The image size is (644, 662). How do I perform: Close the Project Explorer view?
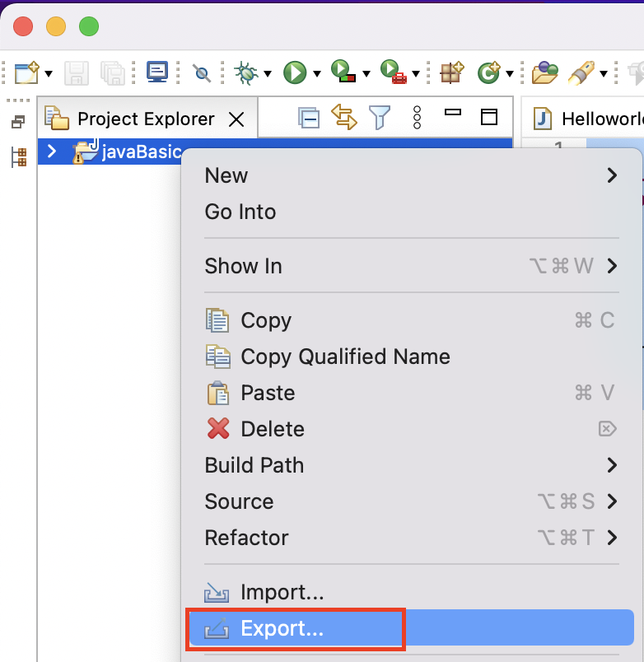[x=236, y=119]
